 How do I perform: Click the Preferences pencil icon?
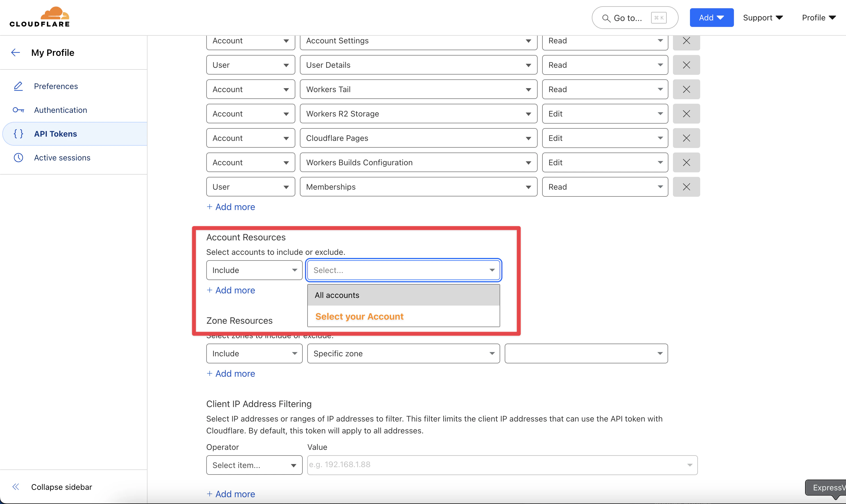(x=18, y=86)
